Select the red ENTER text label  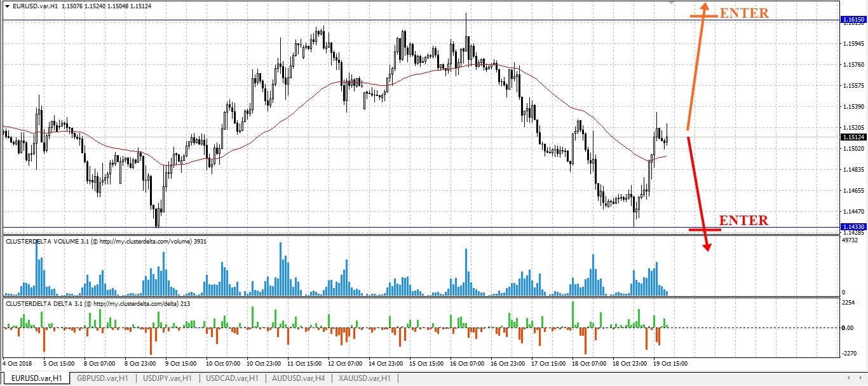pyautogui.click(x=743, y=221)
